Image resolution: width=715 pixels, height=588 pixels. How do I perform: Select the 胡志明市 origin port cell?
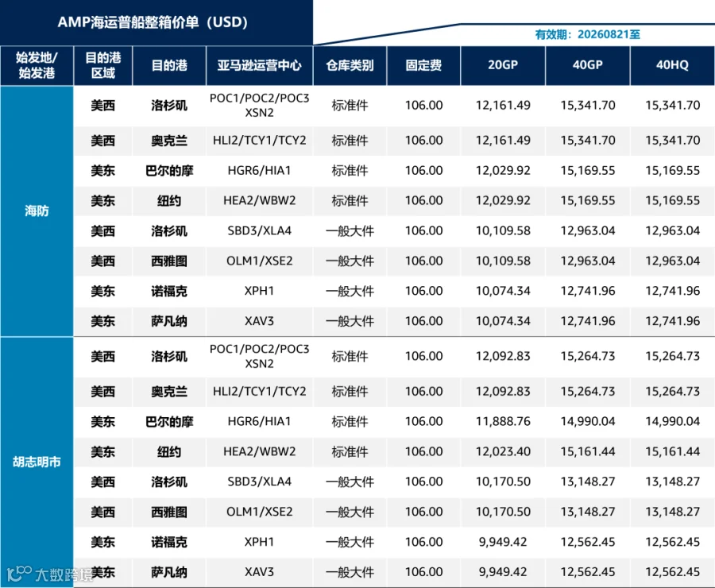click(x=37, y=462)
